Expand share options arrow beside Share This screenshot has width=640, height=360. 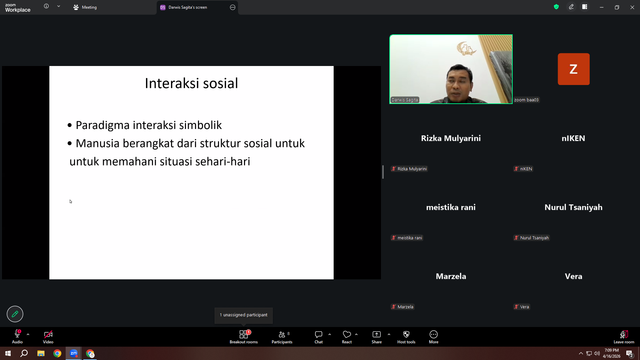(389, 334)
